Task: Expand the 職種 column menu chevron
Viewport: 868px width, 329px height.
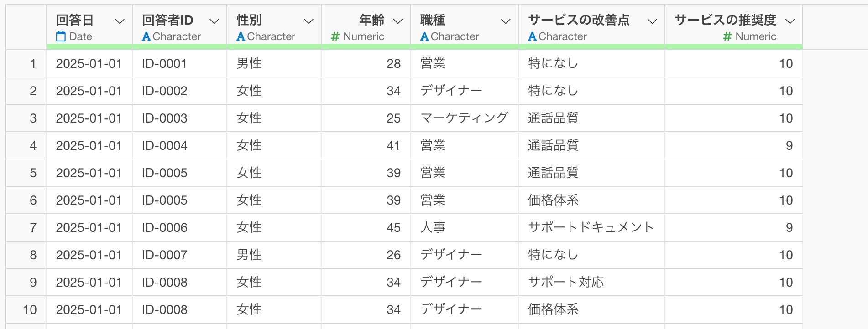Action: tap(506, 21)
